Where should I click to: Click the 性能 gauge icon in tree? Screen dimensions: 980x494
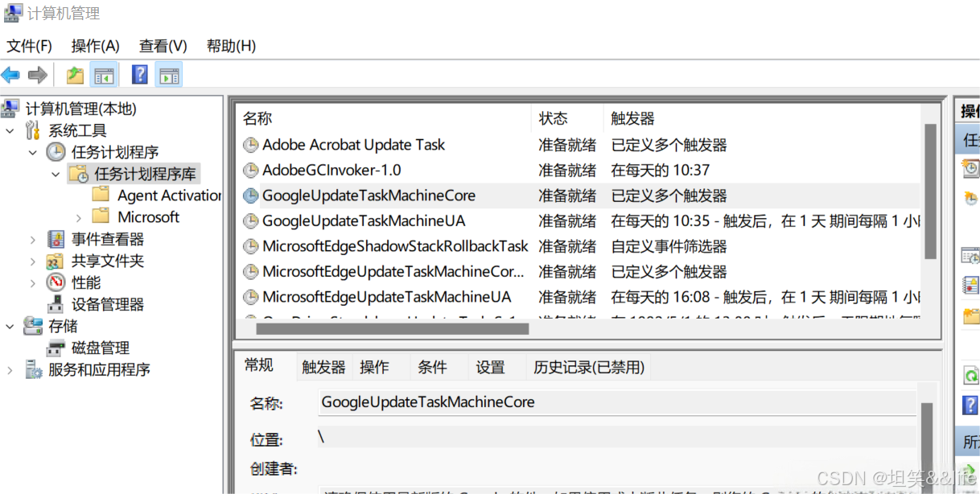[x=56, y=282]
